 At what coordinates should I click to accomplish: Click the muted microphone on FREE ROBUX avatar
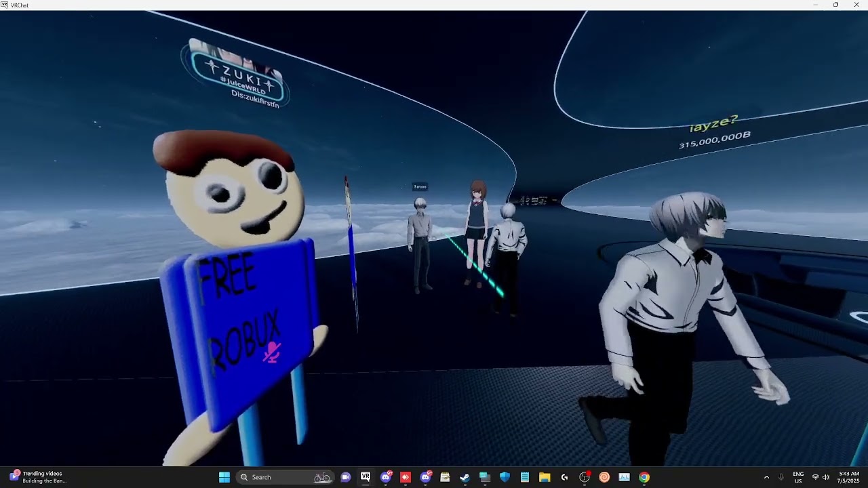pos(272,352)
